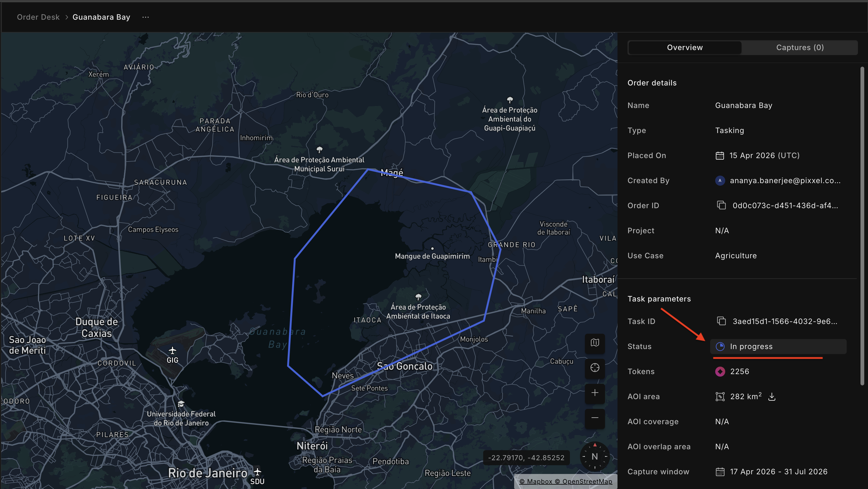Click the Área de Proteção Ambiental de Itaoca park marker
Viewport: 868px width, 489px height.
pyautogui.click(x=418, y=297)
